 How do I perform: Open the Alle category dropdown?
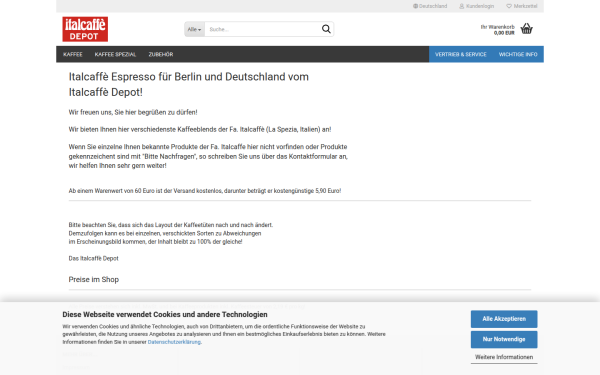[194, 29]
